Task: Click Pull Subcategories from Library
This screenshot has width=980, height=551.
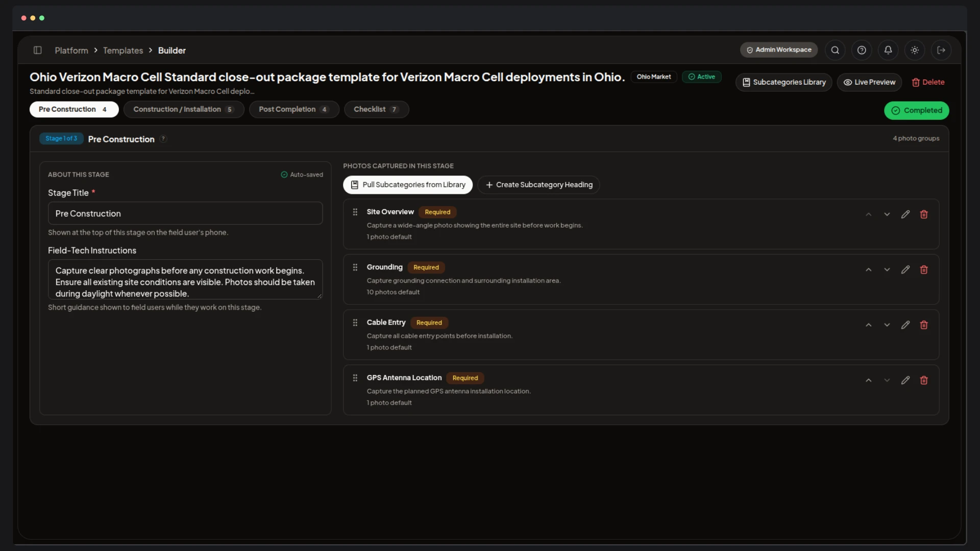Action: [408, 185]
